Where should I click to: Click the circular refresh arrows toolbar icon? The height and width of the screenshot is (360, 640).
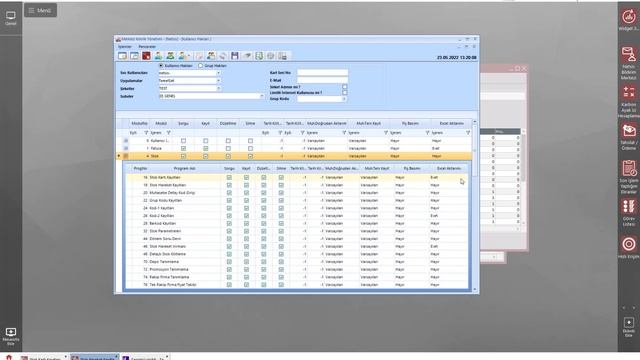click(x=223, y=56)
